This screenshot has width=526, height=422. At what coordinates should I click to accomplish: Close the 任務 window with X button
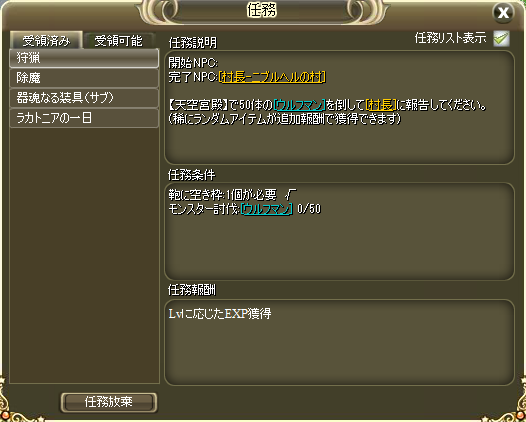[x=503, y=13]
